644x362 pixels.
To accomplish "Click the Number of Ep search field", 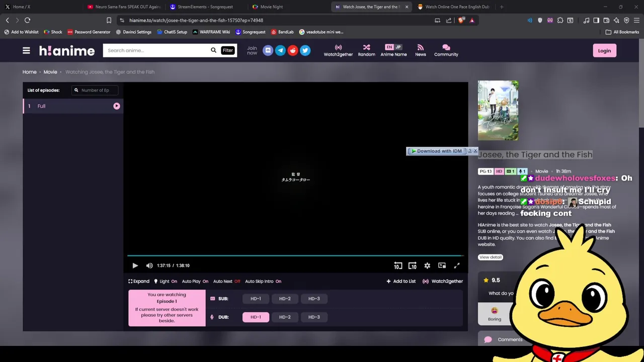I will [x=95, y=90].
